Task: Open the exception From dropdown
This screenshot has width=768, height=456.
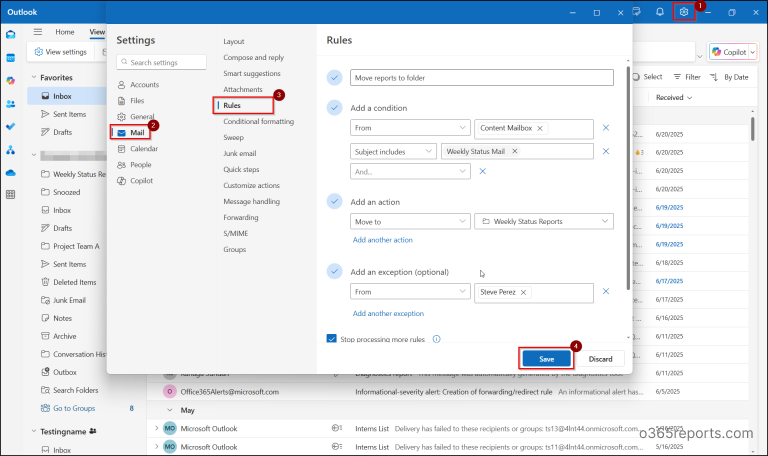Action: coord(410,291)
